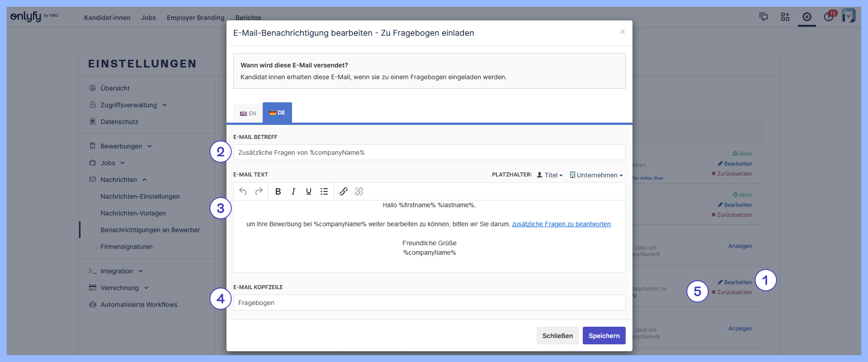868x362 pixels.
Task: Open Übersicht in the settings sidebar
Action: [x=115, y=88]
